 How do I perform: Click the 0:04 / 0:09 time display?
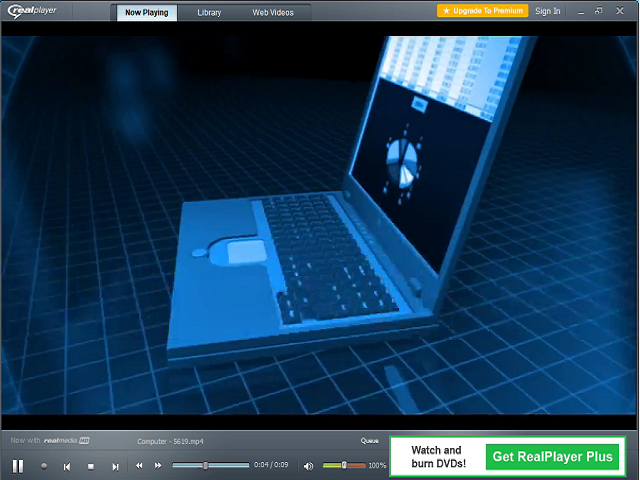pos(271,465)
